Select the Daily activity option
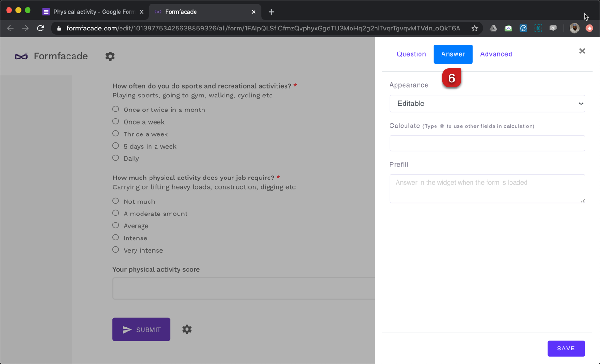Viewport: 600px width, 364px height. [115, 158]
